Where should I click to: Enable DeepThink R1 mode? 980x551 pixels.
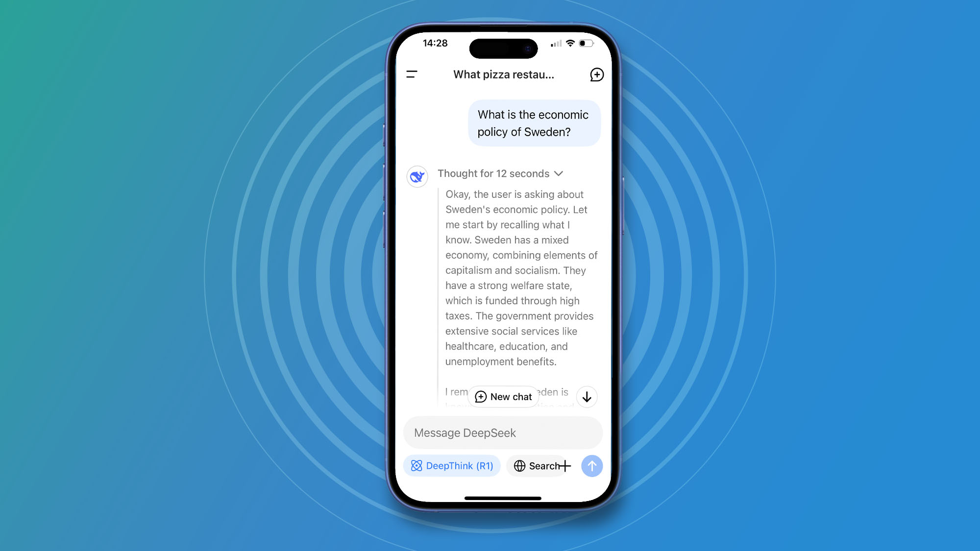pyautogui.click(x=452, y=466)
